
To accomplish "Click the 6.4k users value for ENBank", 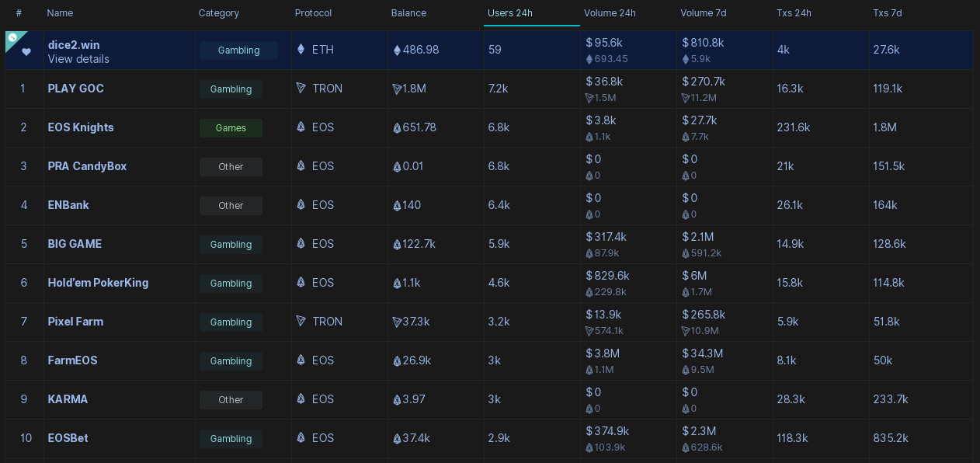I will [x=499, y=205].
